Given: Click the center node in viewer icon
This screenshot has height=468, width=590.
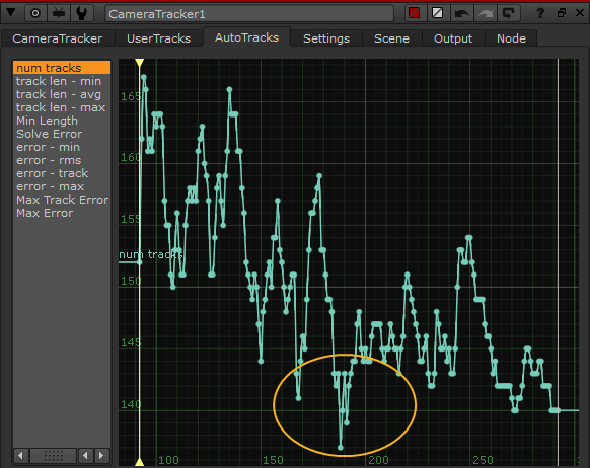Looking at the screenshot, I should tap(35, 14).
